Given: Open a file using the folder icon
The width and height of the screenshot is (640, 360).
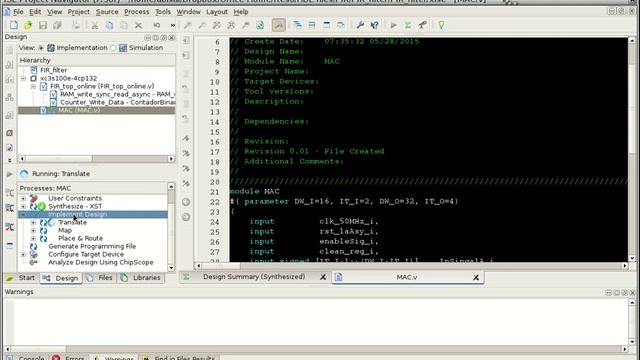Looking at the screenshot, I should click(28, 25).
